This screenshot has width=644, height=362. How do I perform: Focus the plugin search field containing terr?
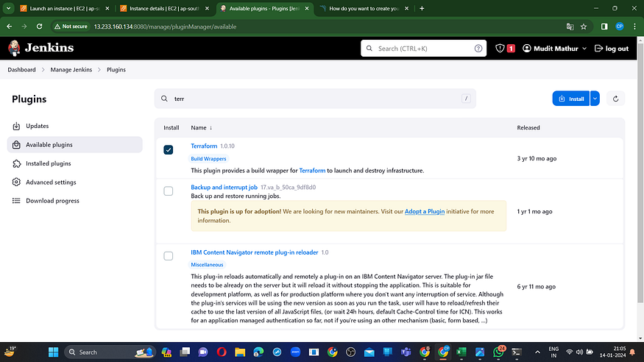point(315,99)
